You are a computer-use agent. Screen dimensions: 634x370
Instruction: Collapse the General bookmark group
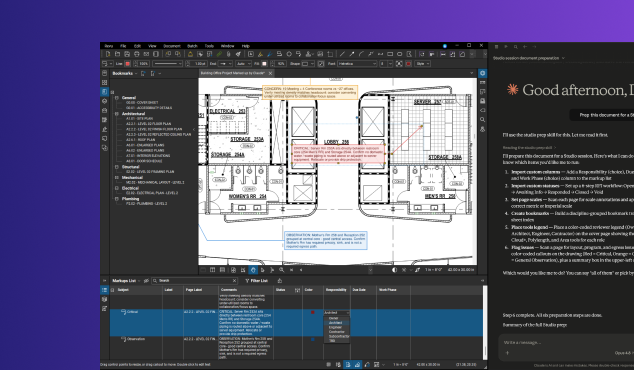pos(117,98)
